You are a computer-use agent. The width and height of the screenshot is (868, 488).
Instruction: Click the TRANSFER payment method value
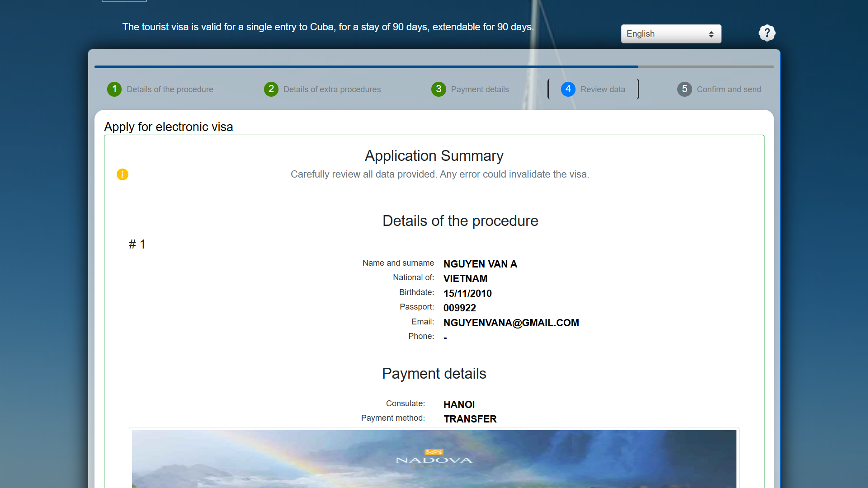click(x=470, y=419)
